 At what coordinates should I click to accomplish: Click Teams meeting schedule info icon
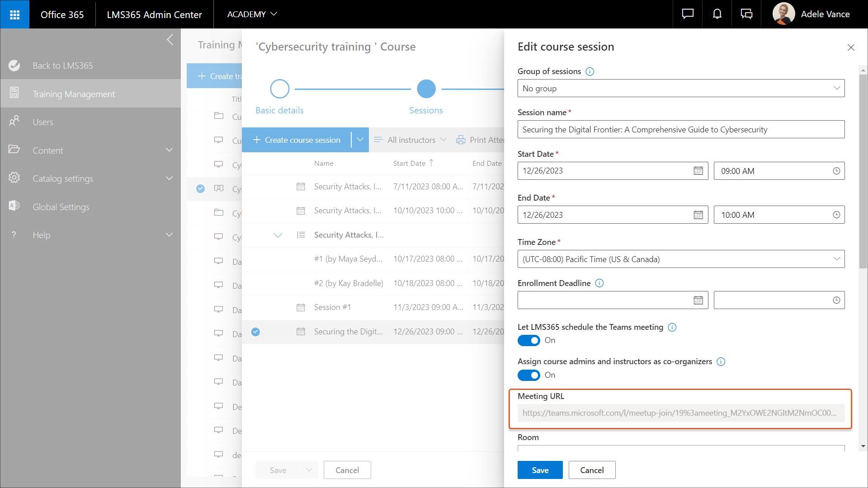click(672, 327)
